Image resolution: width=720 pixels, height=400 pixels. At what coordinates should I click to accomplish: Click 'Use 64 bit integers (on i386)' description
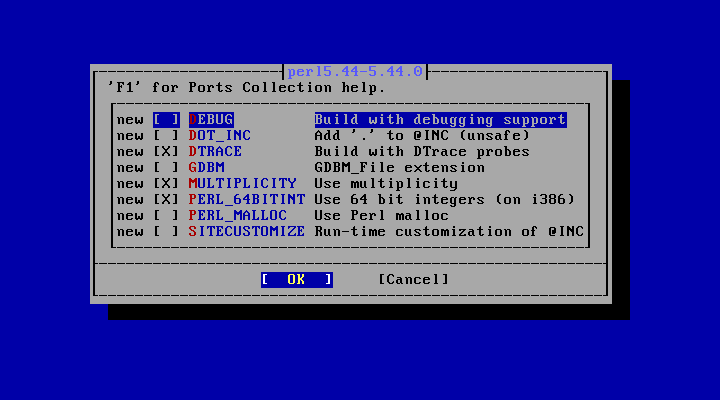(444, 200)
